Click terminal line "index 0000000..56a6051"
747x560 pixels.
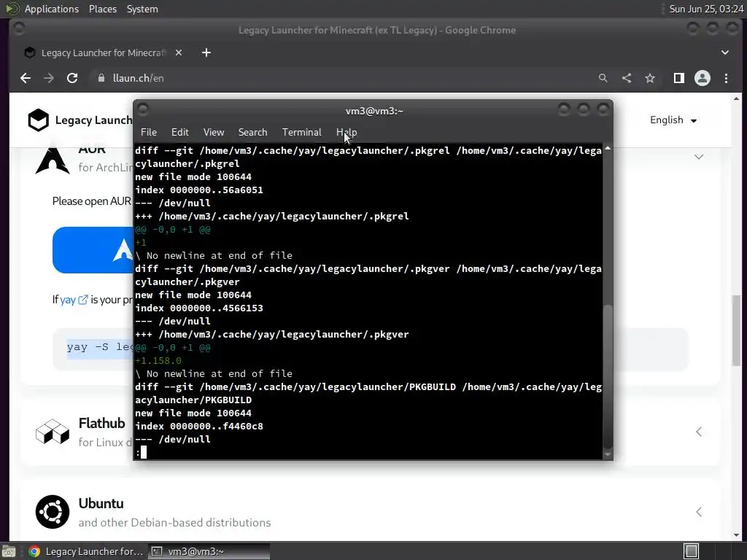(199, 190)
